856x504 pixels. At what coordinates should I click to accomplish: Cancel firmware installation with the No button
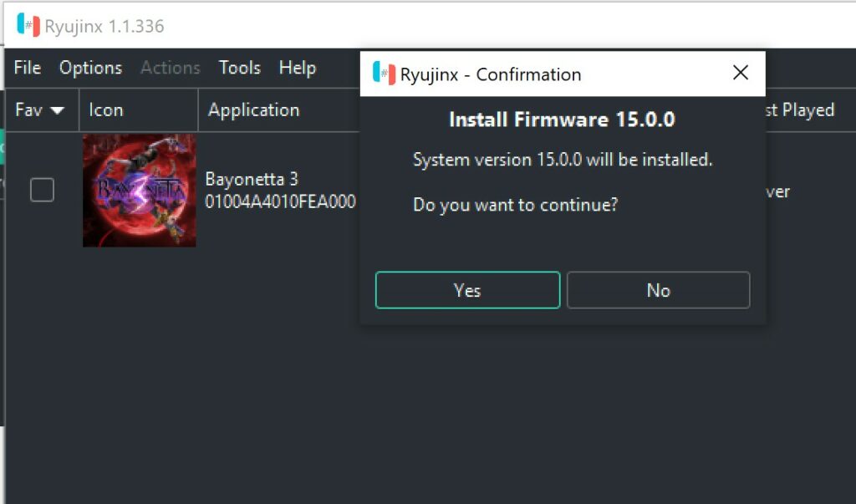(658, 290)
